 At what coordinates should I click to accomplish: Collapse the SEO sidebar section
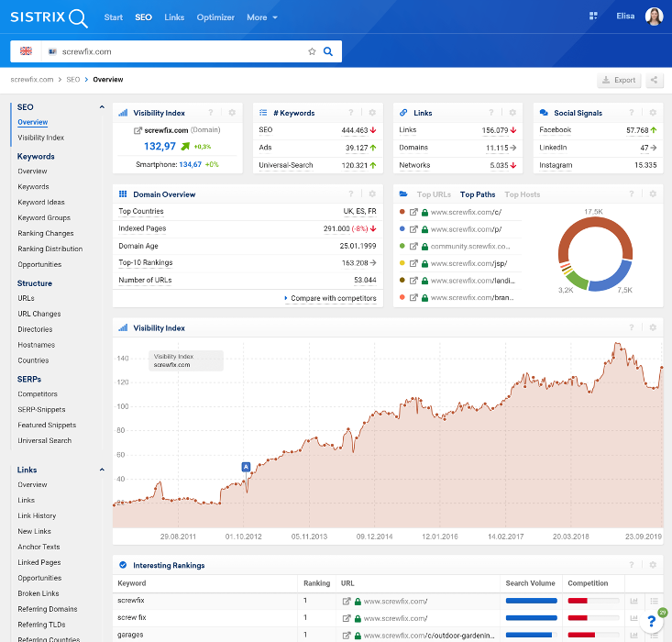pyautogui.click(x=102, y=106)
